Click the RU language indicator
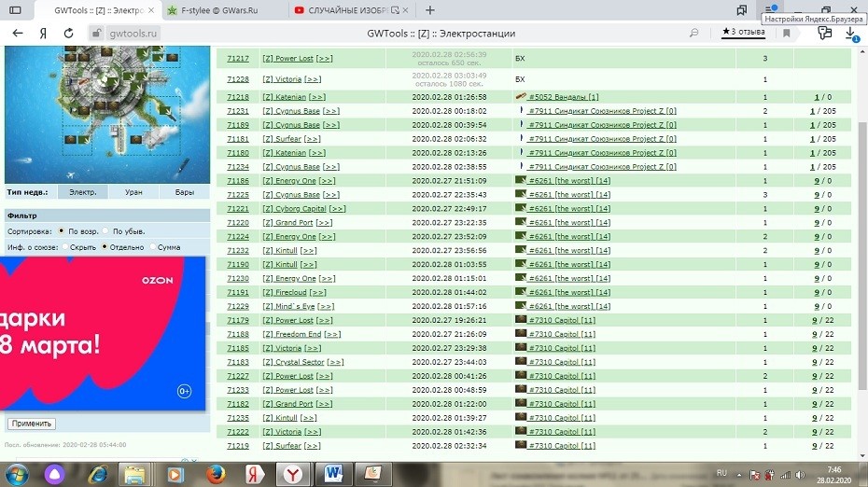The image size is (868, 487). coord(721,473)
